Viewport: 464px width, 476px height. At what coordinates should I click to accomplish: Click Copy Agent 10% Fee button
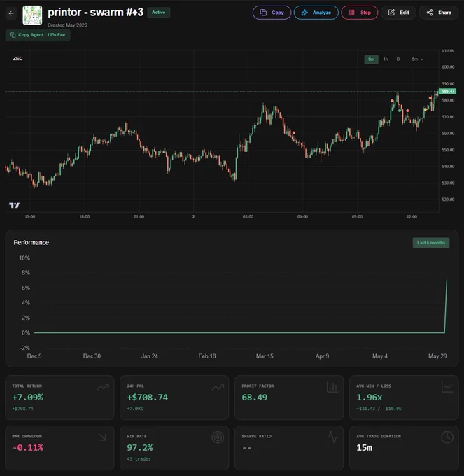click(x=38, y=35)
